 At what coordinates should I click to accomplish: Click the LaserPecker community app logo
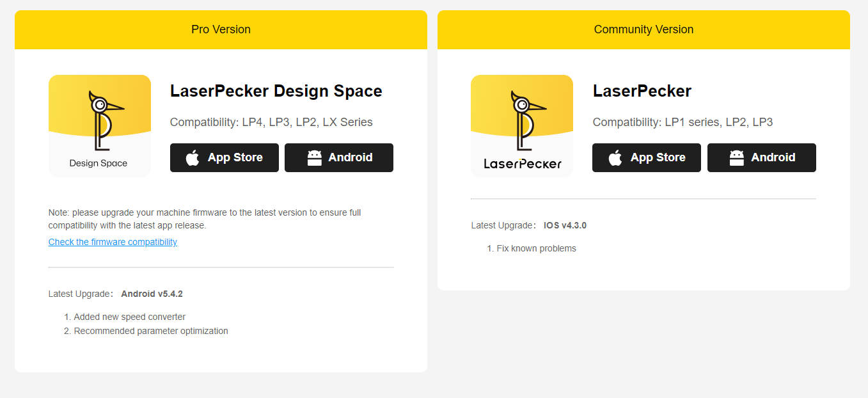[522, 126]
